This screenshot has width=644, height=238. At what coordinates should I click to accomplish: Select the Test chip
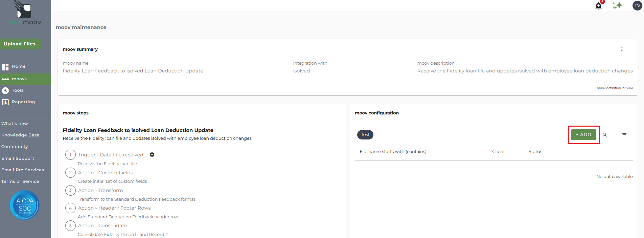pos(365,135)
